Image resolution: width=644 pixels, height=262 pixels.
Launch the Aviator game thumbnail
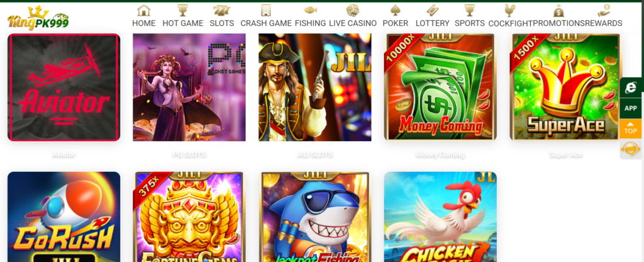coord(64,87)
